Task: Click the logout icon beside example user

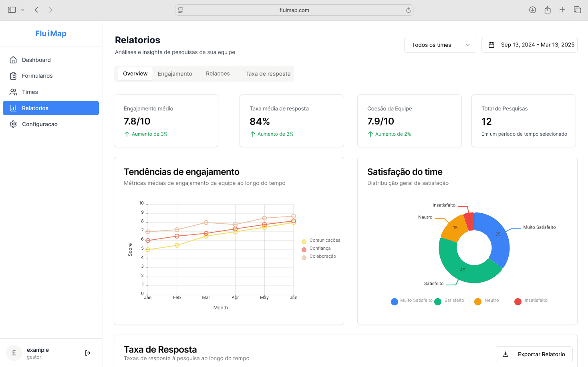Action: click(88, 353)
